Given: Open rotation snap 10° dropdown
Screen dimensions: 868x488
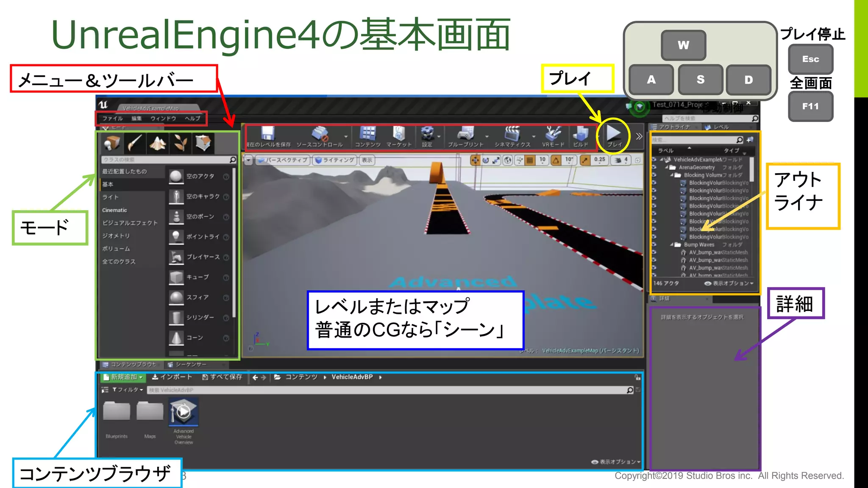Looking at the screenshot, I should coord(569,160).
